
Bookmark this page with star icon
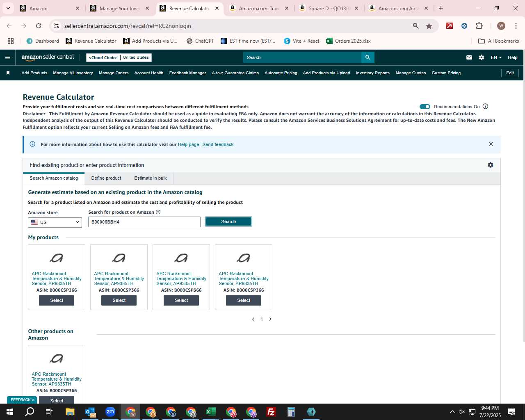tap(429, 26)
